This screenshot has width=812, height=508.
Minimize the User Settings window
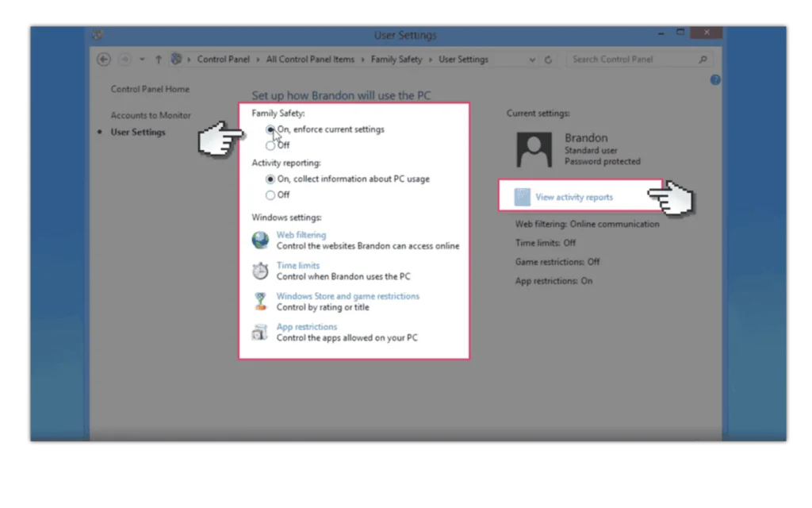[x=661, y=33]
